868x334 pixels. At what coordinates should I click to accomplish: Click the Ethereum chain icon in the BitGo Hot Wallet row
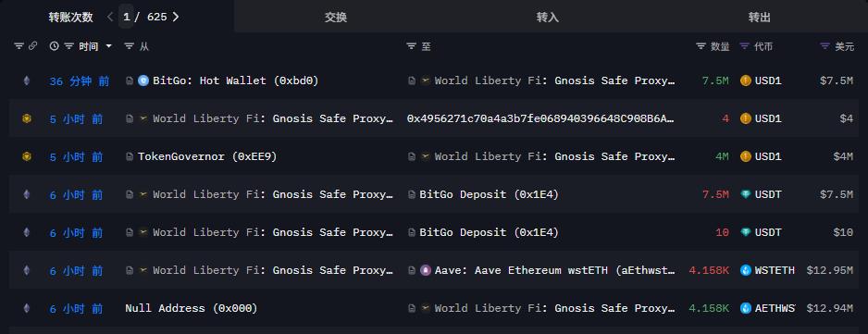(x=26, y=80)
